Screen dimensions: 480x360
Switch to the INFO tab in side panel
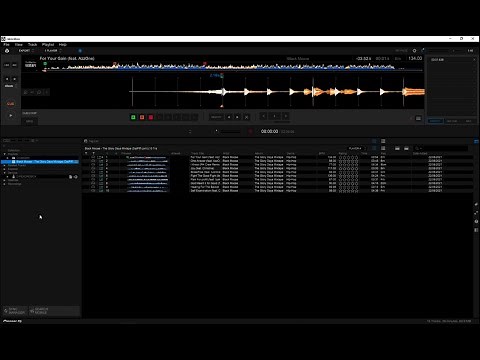point(468,121)
